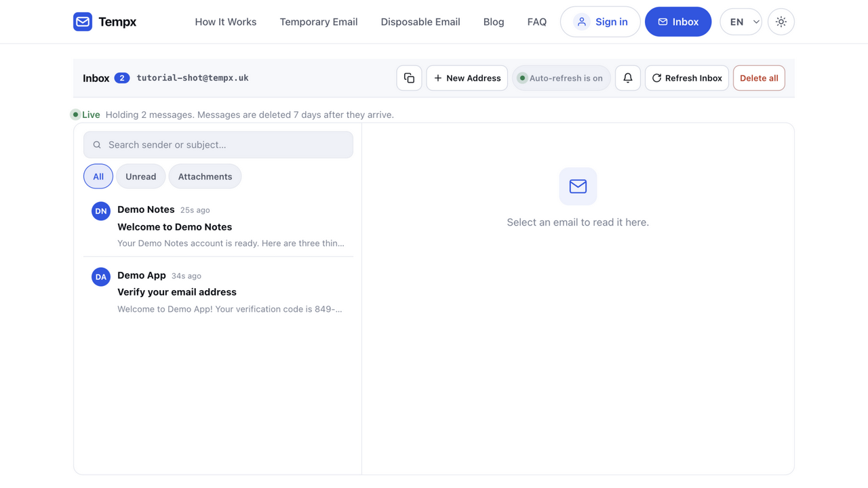
Task: Click the Demo App sender name
Action: (x=142, y=275)
